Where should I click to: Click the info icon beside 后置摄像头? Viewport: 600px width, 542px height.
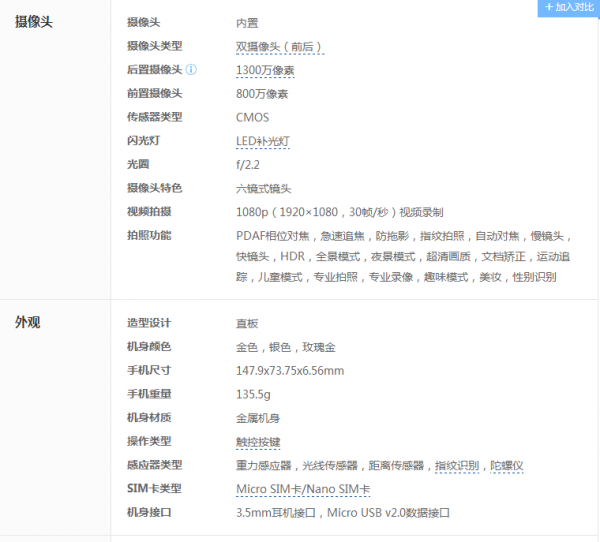pyautogui.click(x=191, y=70)
